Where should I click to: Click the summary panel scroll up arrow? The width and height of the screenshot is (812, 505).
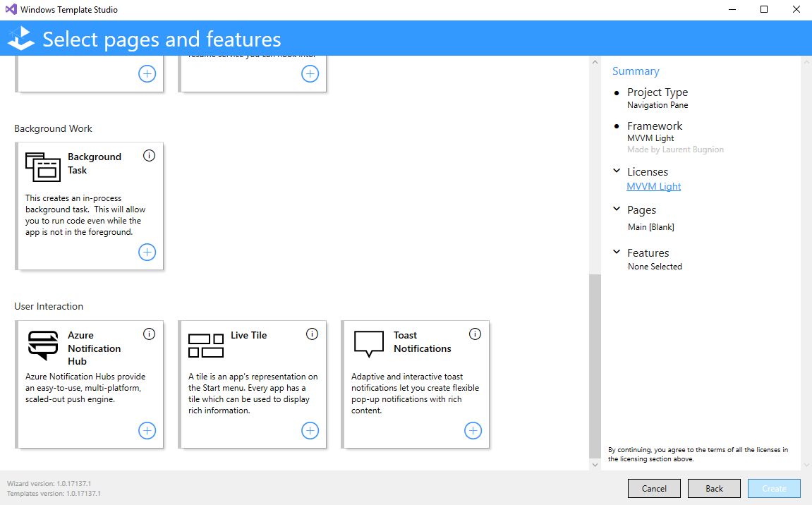click(806, 62)
